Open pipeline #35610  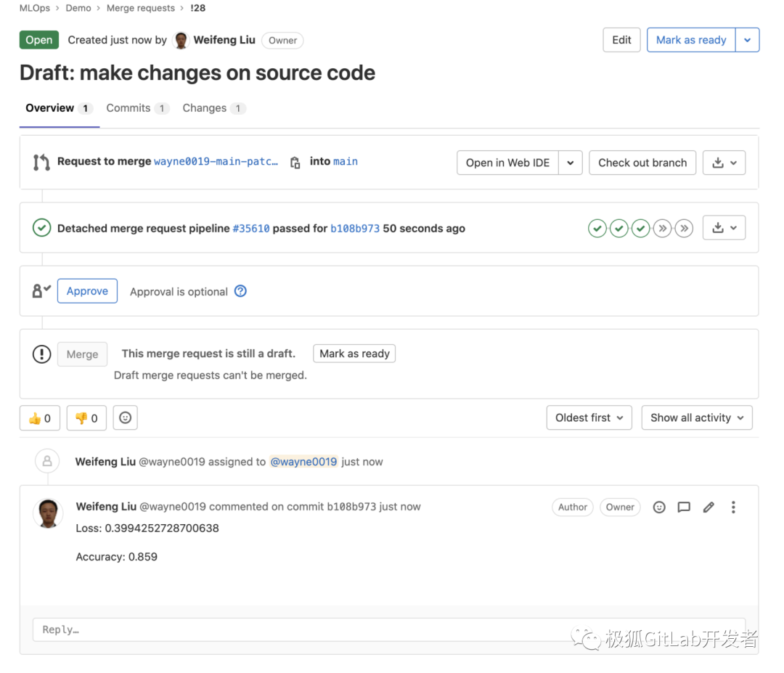(250, 227)
